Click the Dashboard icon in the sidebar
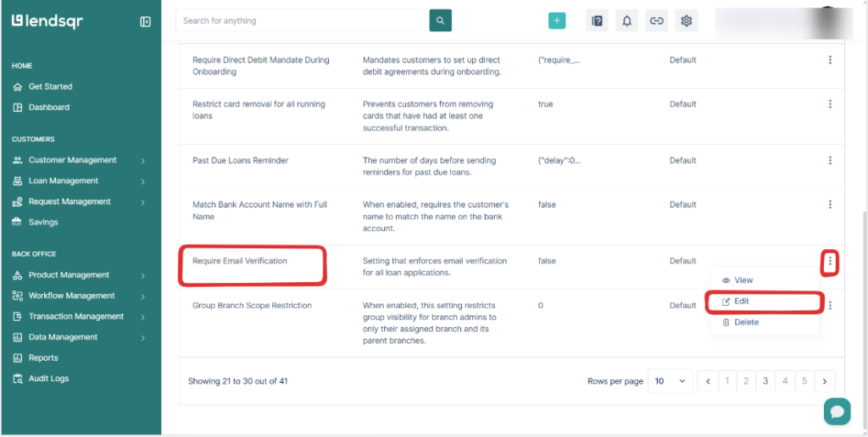 tap(17, 108)
